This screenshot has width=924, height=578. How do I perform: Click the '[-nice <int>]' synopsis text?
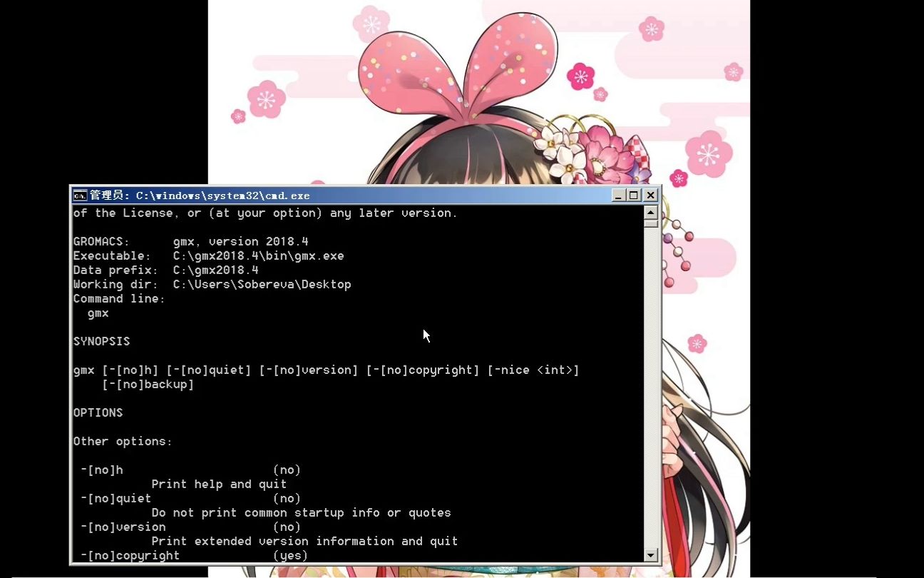click(533, 370)
